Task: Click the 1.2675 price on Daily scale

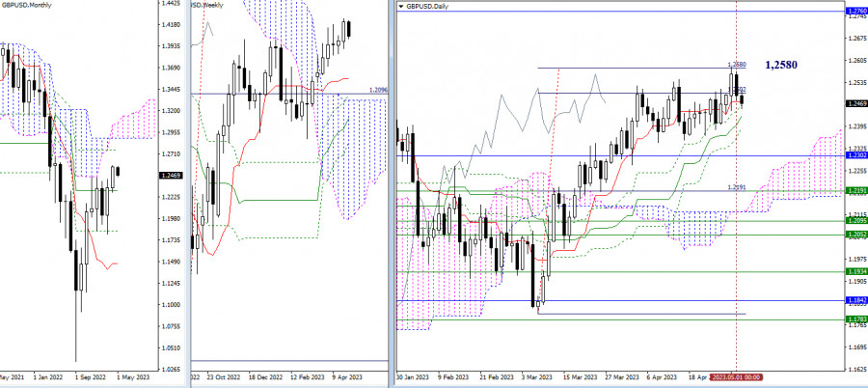Action: (x=855, y=39)
